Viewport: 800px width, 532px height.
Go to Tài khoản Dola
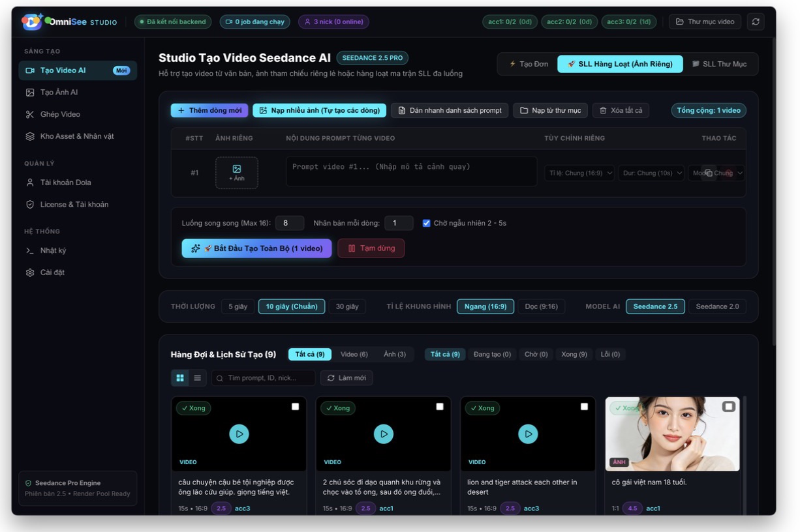[78, 183]
